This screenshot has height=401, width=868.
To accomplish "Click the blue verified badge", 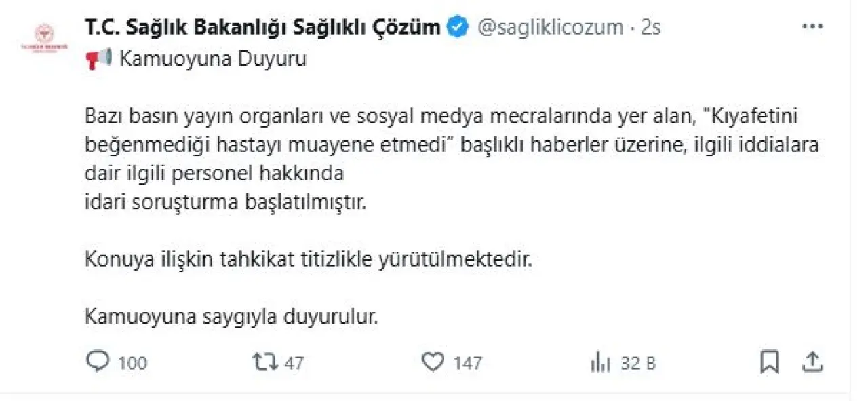I will [x=459, y=27].
